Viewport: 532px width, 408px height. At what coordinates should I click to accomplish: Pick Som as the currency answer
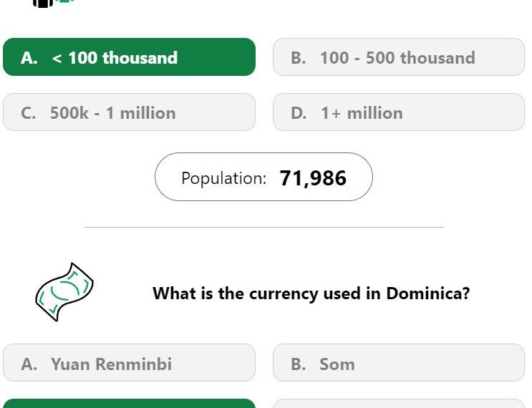(x=399, y=363)
